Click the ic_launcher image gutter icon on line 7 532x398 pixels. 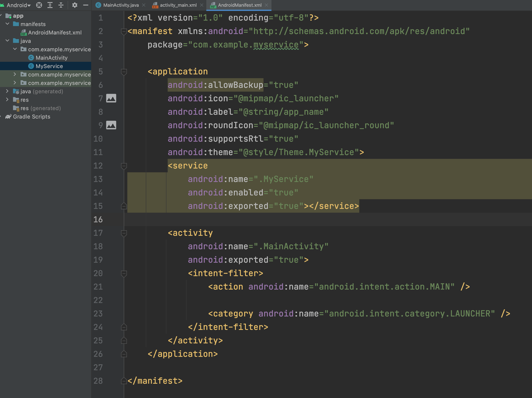point(111,98)
